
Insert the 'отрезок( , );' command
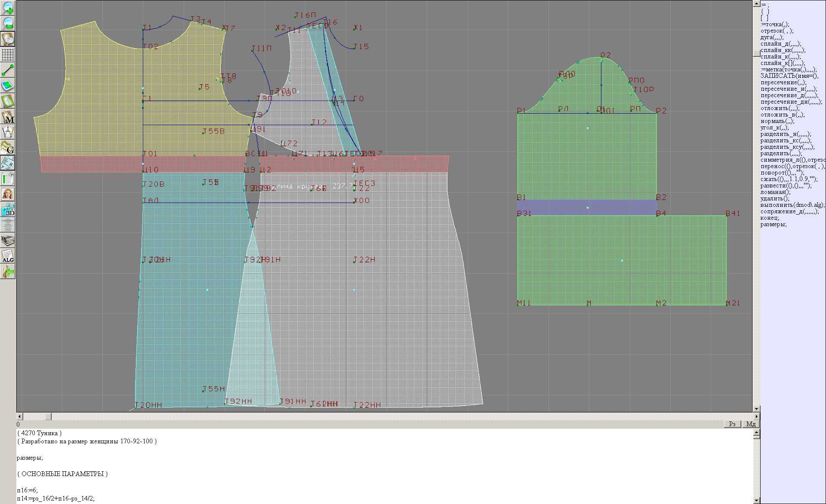pos(777,31)
